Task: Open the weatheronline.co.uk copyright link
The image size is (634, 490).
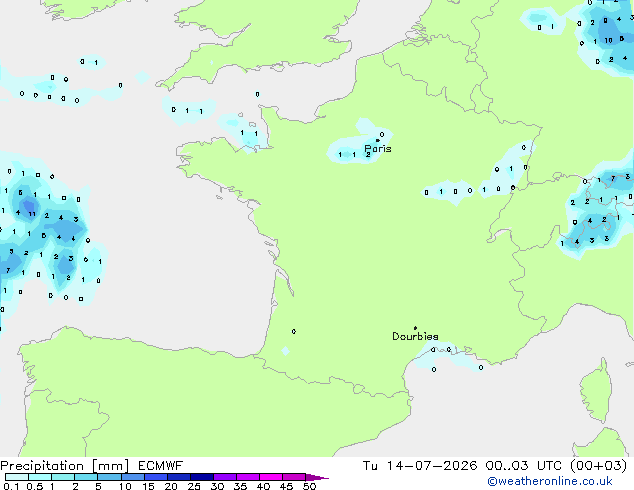Action: pos(550,481)
